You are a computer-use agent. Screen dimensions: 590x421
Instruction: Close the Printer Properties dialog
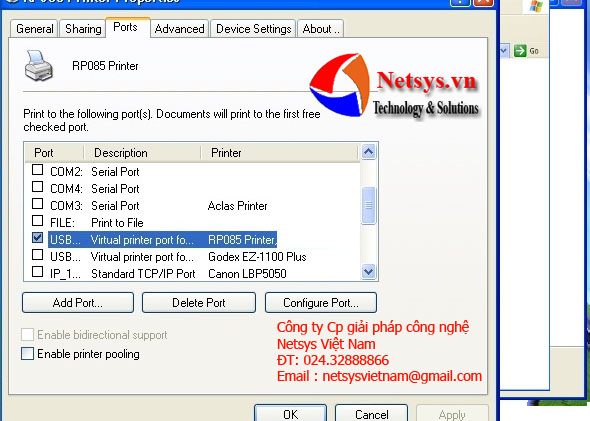[x=484, y=2]
